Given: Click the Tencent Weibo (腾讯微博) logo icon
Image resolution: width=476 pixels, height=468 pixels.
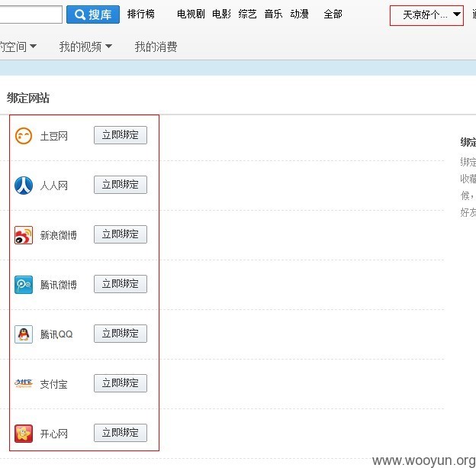Looking at the screenshot, I should pyautogui.click(x=24, y=285).
